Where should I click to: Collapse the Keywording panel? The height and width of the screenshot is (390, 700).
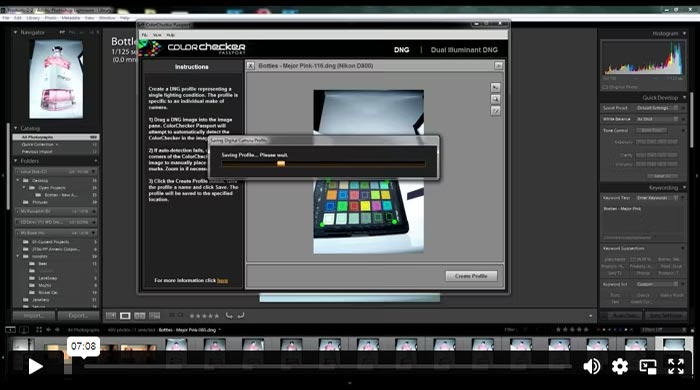pyautogui.click(x=684, y=187)
